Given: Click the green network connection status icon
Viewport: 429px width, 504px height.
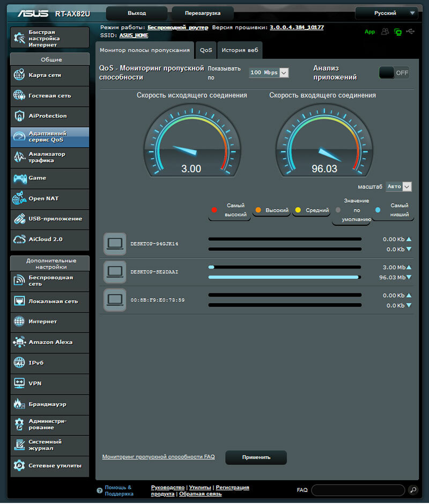Looking at the screenshot, I should point(398,32).
